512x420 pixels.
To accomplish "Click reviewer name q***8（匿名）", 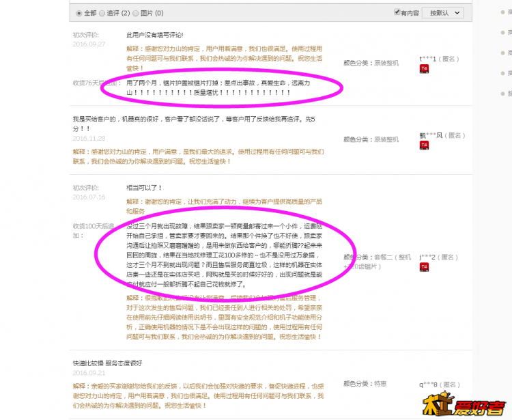I will (440, 384).
